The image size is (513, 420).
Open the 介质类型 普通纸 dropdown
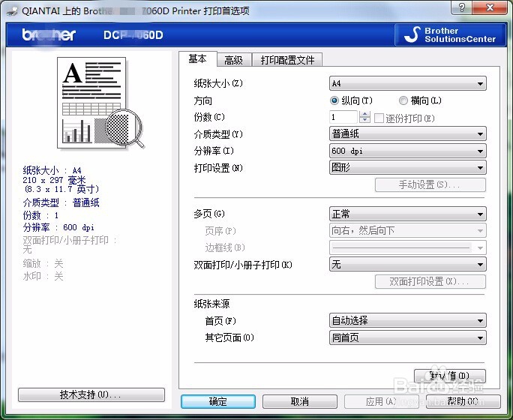coord(408,133)
